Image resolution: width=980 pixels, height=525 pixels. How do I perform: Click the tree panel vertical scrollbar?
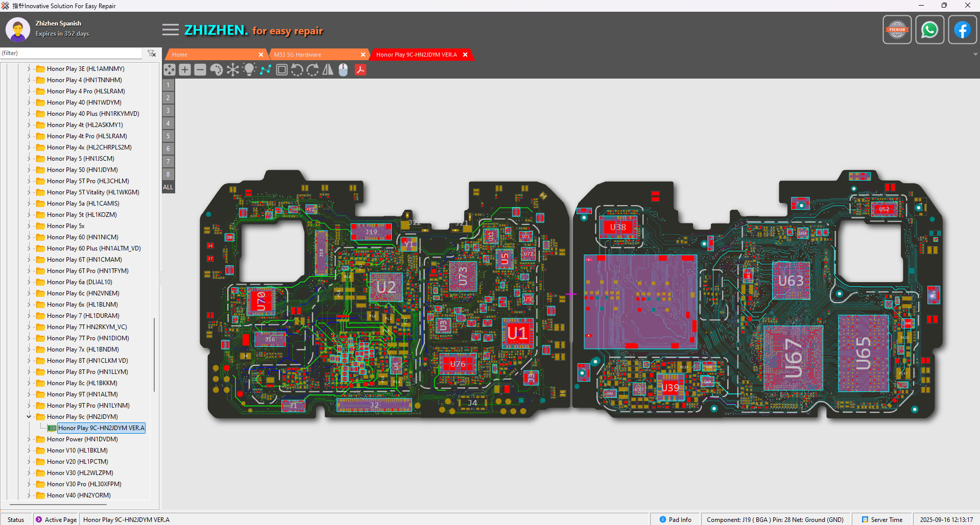click(154, 355)
